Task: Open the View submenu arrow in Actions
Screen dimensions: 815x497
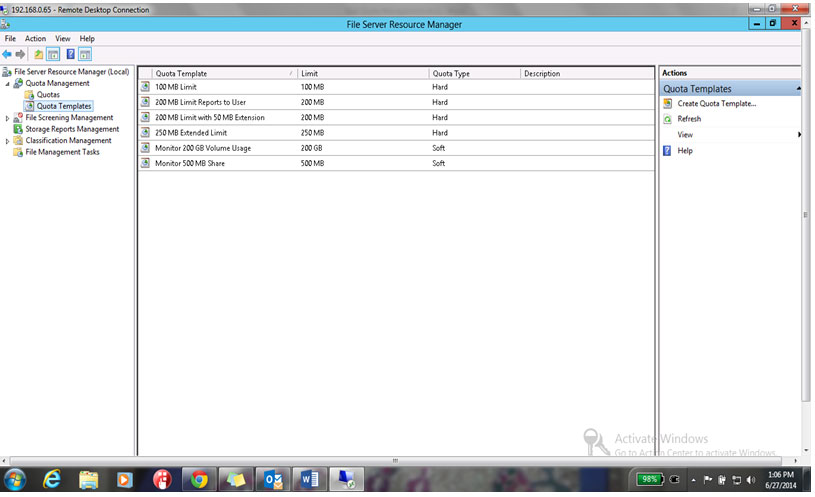Action: [x=799, y=135]
